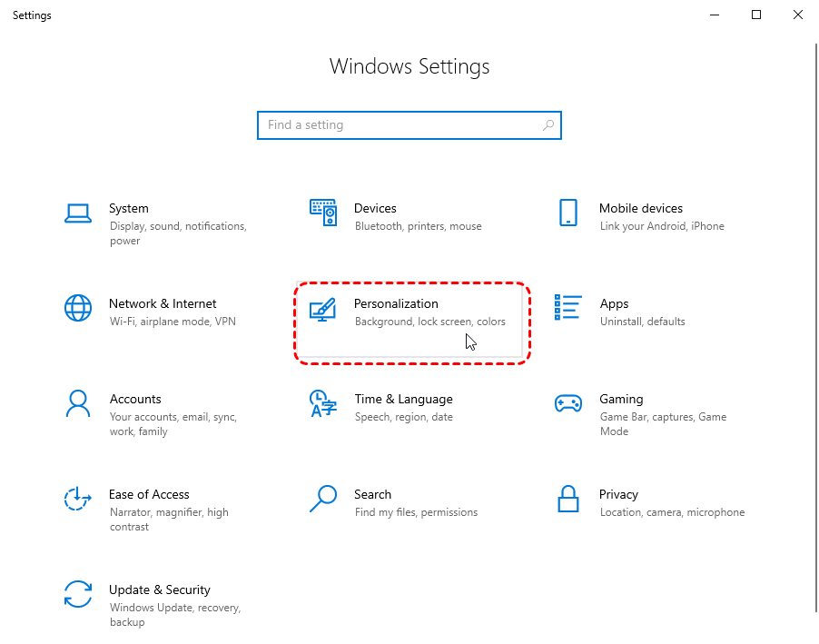Select the Mobile devices phone icon

coord(568,213)
